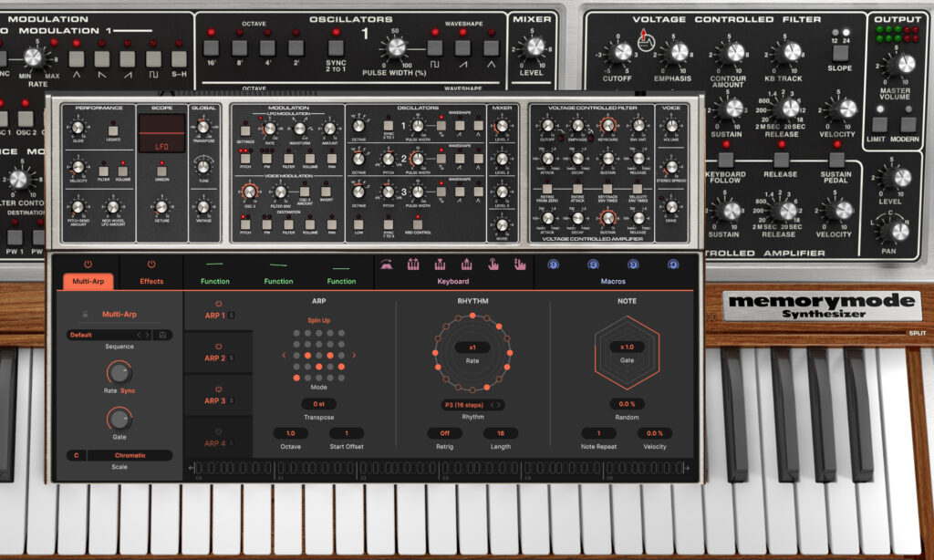Select previous arp mode with left chevron
The height and width of the screenshot is (560, 934).
click(284, 355)
